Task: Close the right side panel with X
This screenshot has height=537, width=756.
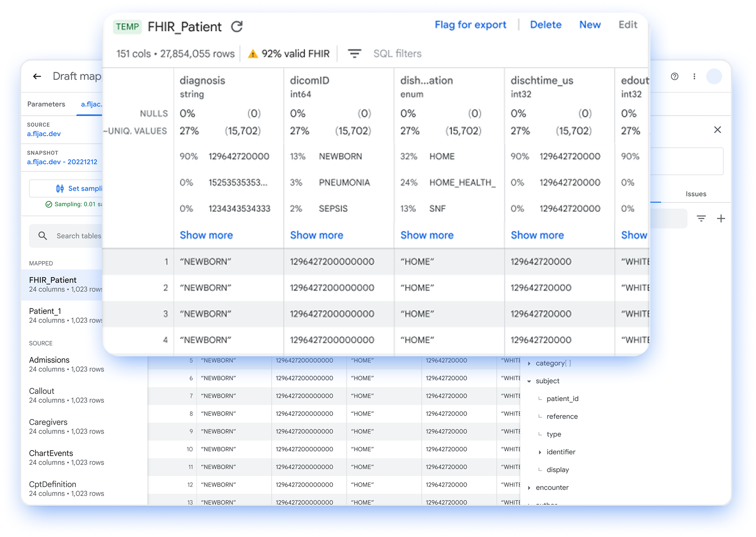Action: [x=718, y=129]
